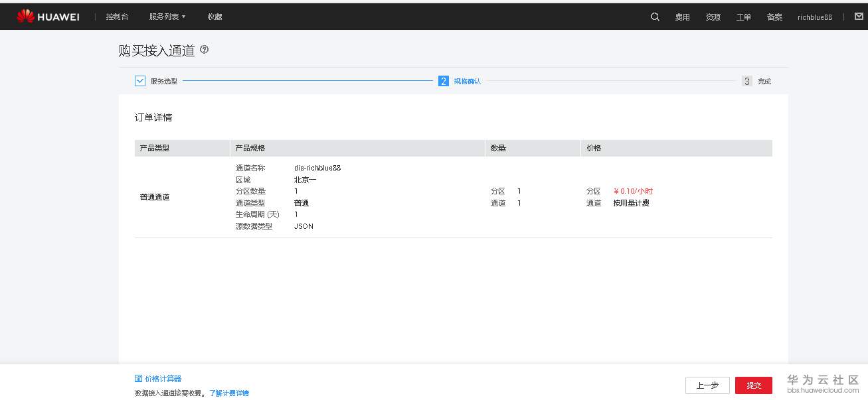Open the mail envelope icon

tap(859, 17)
